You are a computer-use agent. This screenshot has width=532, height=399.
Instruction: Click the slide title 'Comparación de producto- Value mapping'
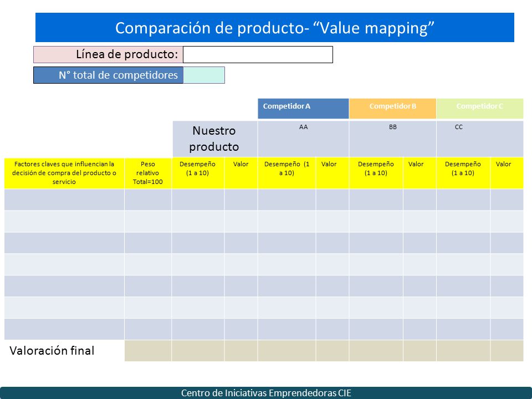tap(275, 28)
